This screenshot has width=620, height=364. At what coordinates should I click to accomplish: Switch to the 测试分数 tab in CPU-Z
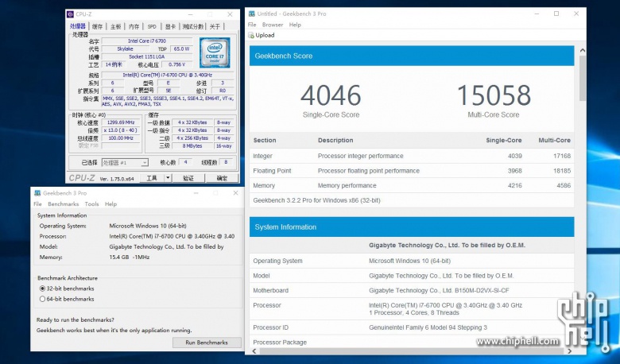point(193,26)
